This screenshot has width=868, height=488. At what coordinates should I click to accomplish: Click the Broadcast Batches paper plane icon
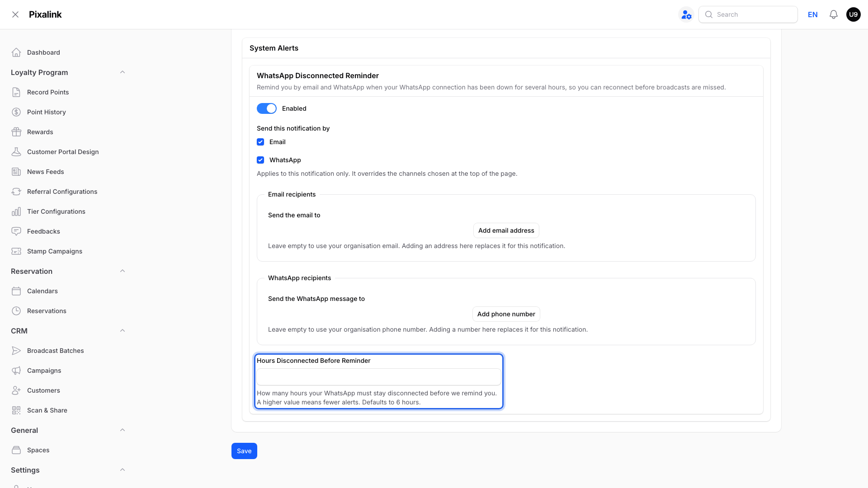coord(16,351)
